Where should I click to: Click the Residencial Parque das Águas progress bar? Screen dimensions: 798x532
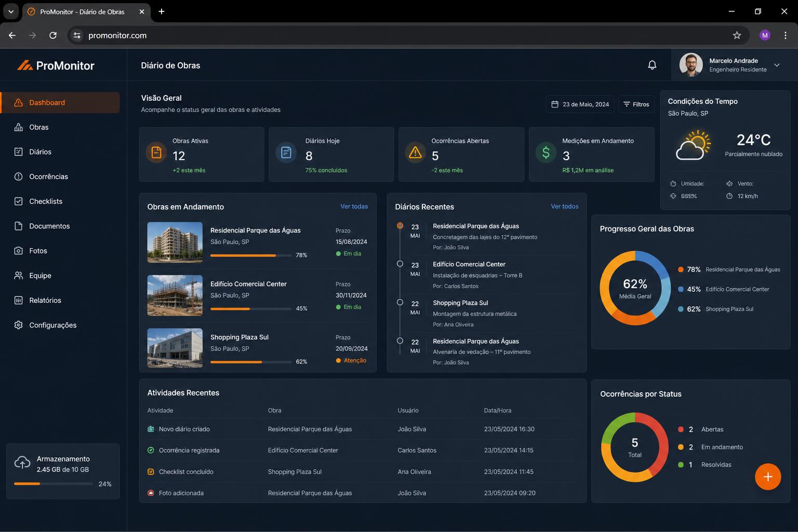point(251,255)
